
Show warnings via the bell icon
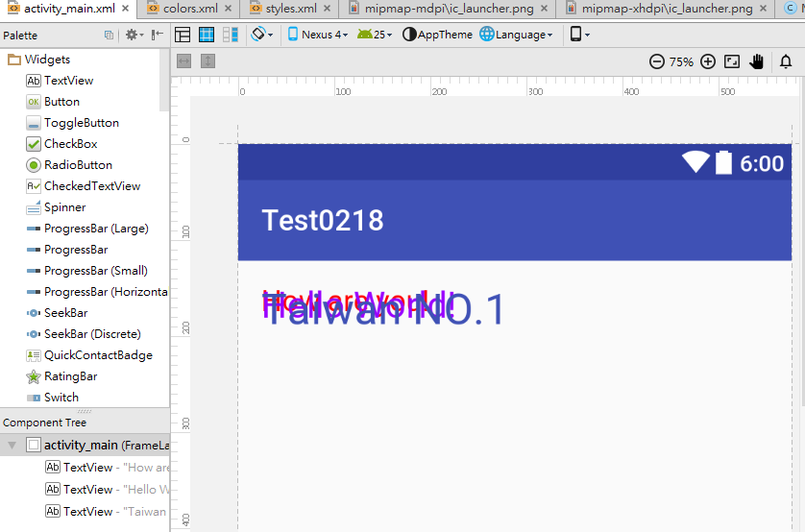point(786,61)
